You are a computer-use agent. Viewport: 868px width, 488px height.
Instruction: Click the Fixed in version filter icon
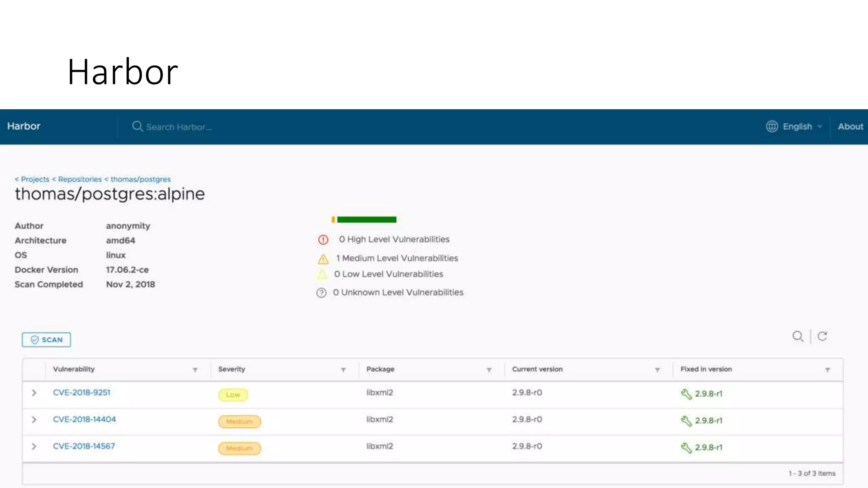point(827,370)
